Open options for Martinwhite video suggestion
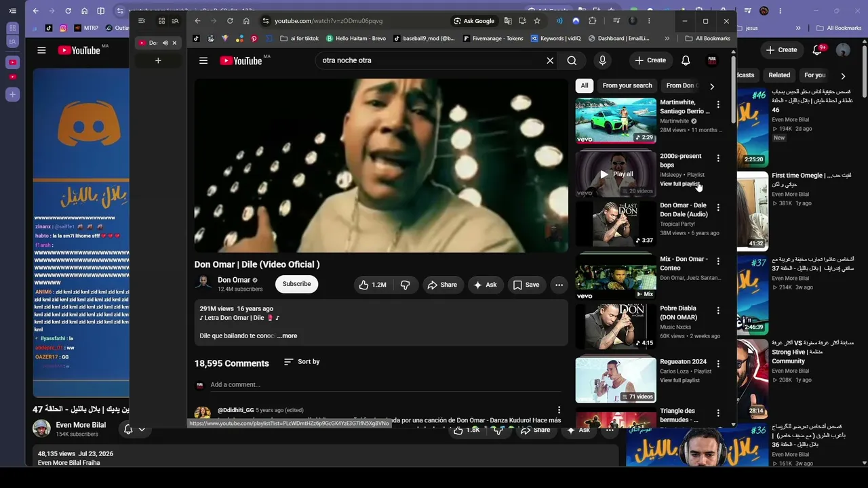 718,104
